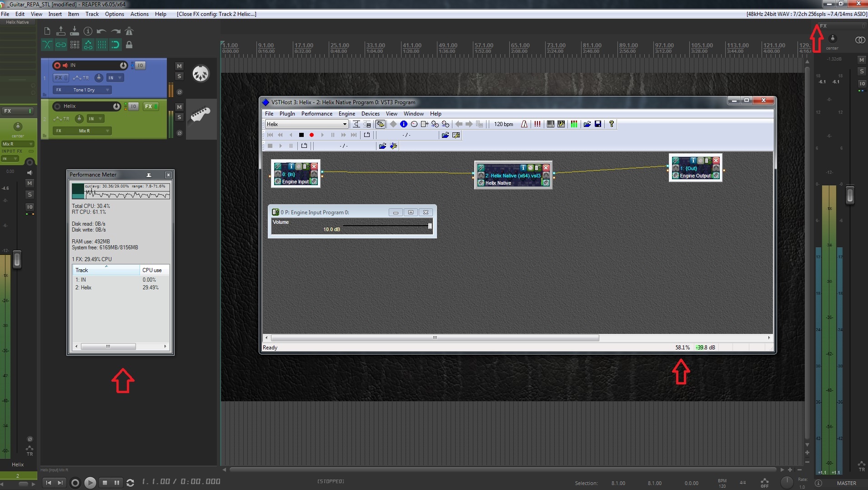Click the Open project icon in REAPER toolbar
This screenshot has width=868, height=490.
60,31
